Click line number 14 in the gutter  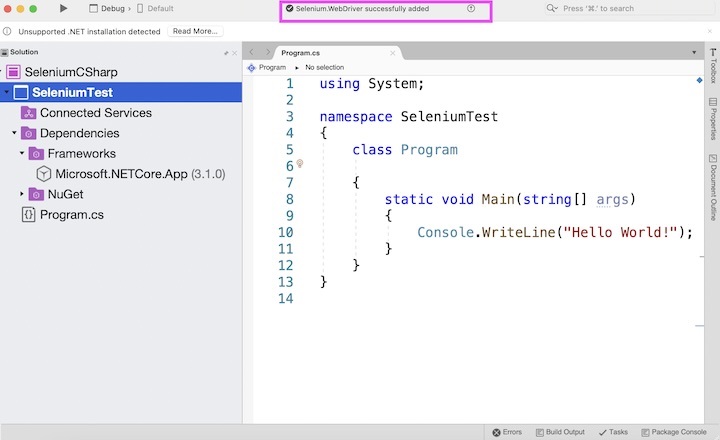pyautogui.click(x=285, y=299)
